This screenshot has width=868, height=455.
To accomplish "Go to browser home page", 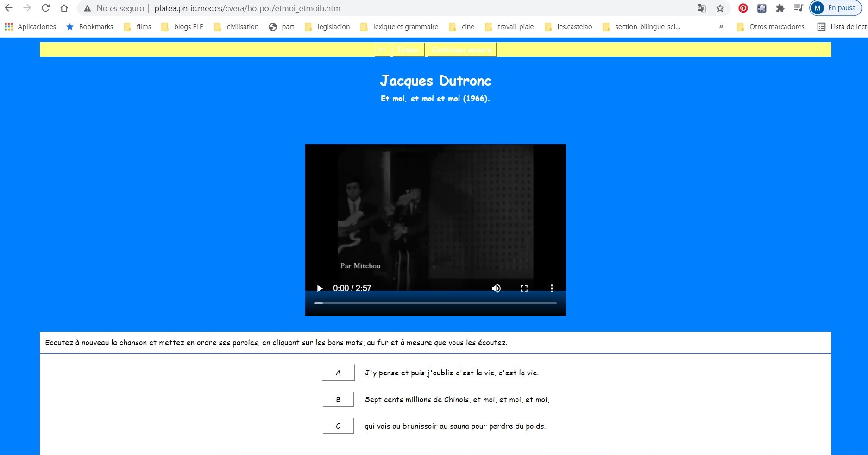I will [x=64, y=8].
